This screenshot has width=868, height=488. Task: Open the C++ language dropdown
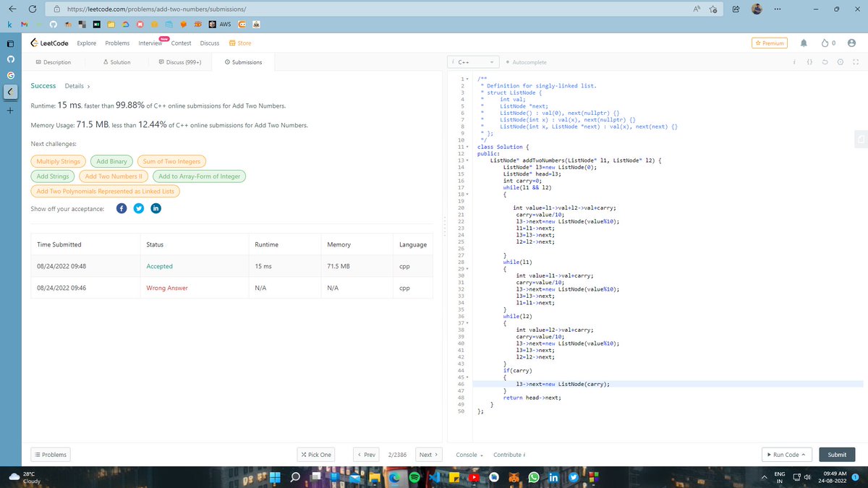point(474,62)
